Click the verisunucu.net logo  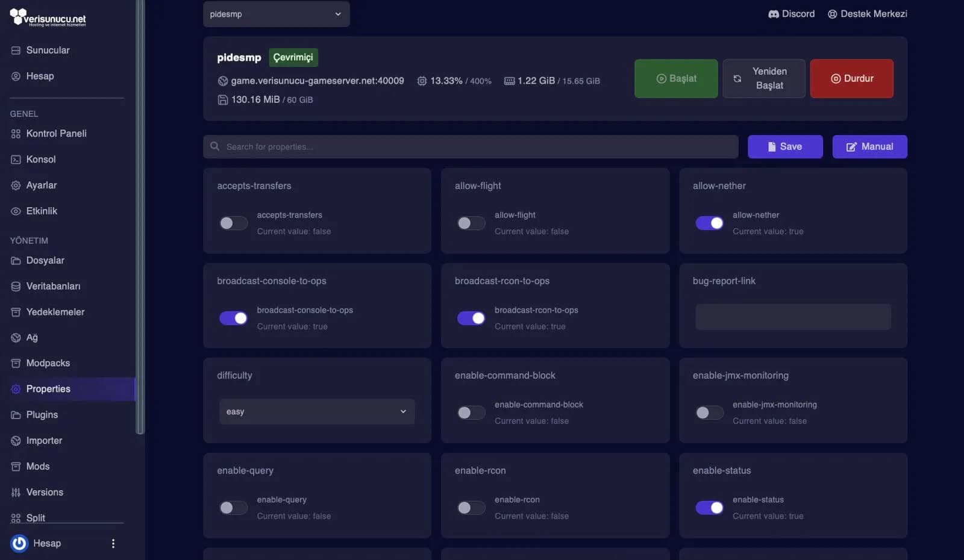click(48, 17)
